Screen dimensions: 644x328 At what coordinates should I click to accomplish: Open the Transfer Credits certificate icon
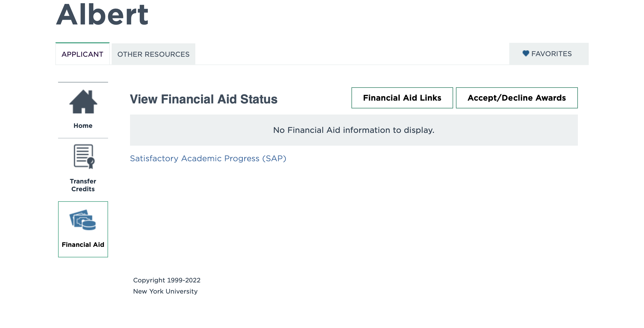coord(84,156)
